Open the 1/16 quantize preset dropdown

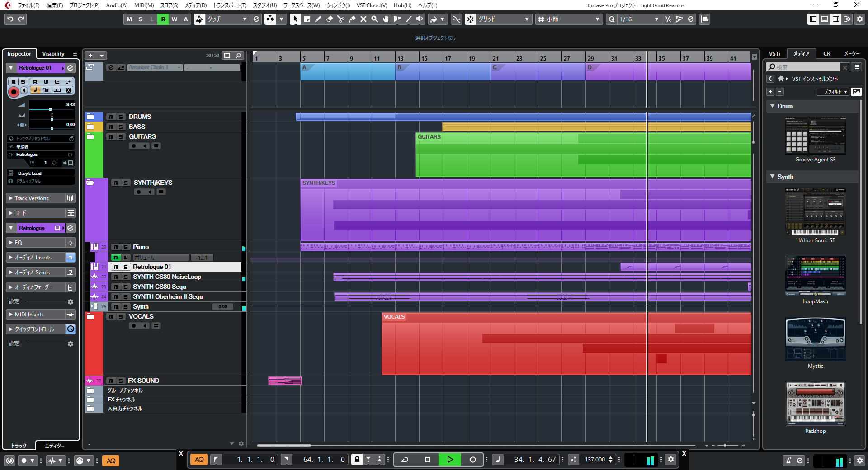639,19
